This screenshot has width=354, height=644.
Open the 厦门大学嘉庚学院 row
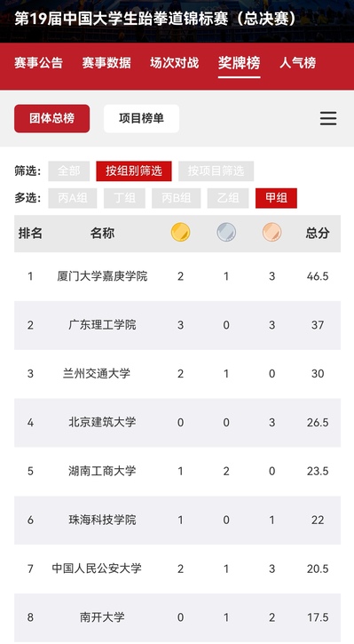(x=177, y=276)
